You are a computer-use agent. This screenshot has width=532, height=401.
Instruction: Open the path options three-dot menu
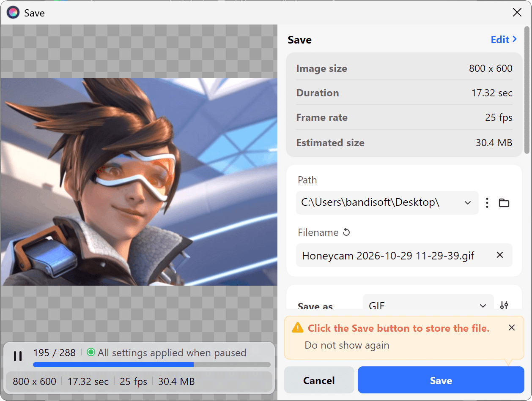click(x=487, y=203)
